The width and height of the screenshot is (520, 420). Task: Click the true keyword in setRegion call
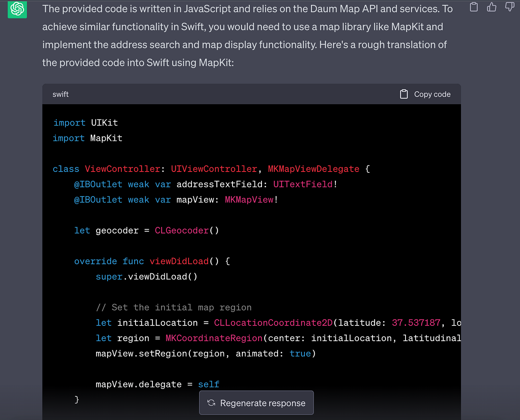coord(300,353)
